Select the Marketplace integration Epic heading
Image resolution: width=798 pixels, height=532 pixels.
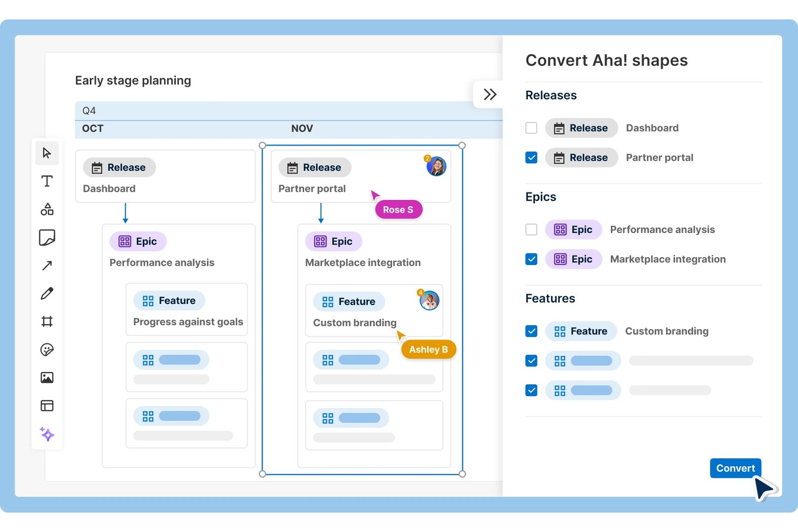click(363, 262)
